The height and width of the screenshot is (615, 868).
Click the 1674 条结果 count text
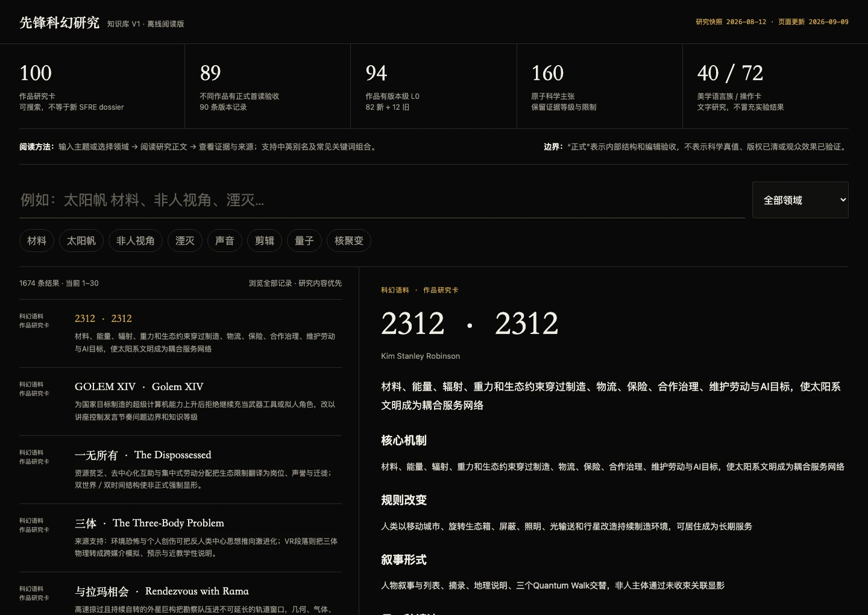59,283
